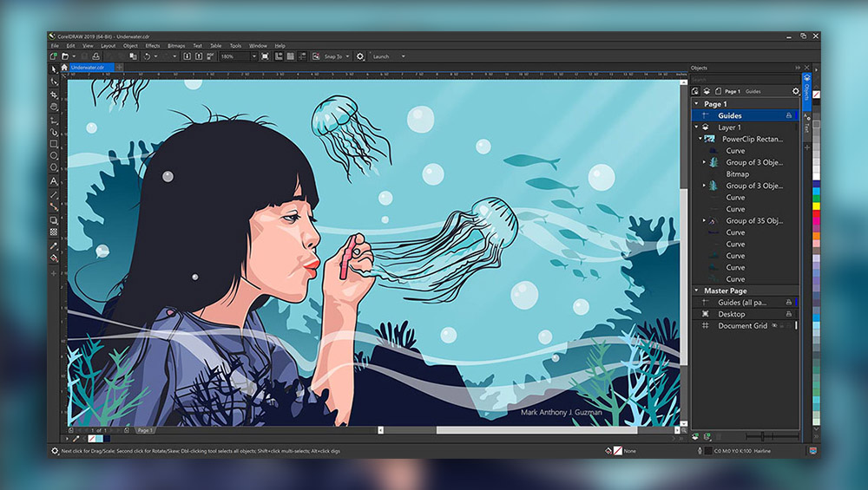Add a new document tab with plus
This screenshot has height=490, width=868.
[x=119, y=68]
